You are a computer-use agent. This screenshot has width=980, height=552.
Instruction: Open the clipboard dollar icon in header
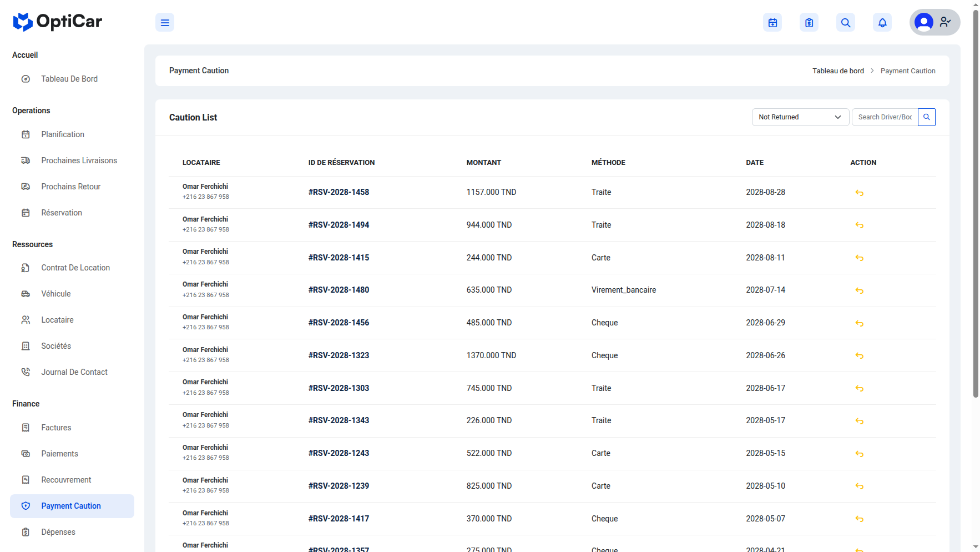tap(809, 23)
